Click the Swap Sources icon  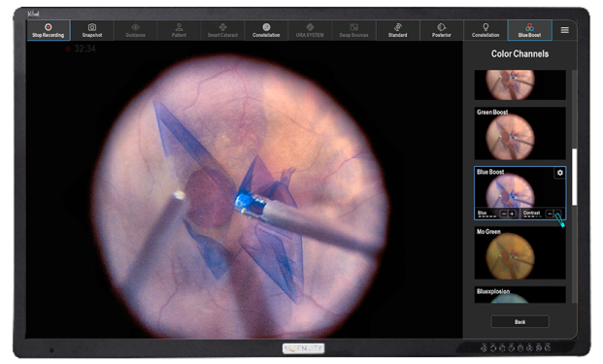coord(353,30)
